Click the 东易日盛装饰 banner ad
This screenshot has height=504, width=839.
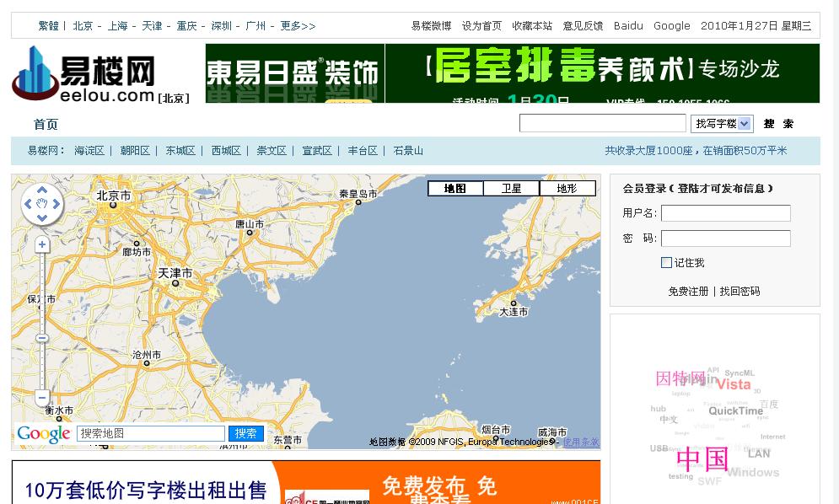[x=295, y=73]
